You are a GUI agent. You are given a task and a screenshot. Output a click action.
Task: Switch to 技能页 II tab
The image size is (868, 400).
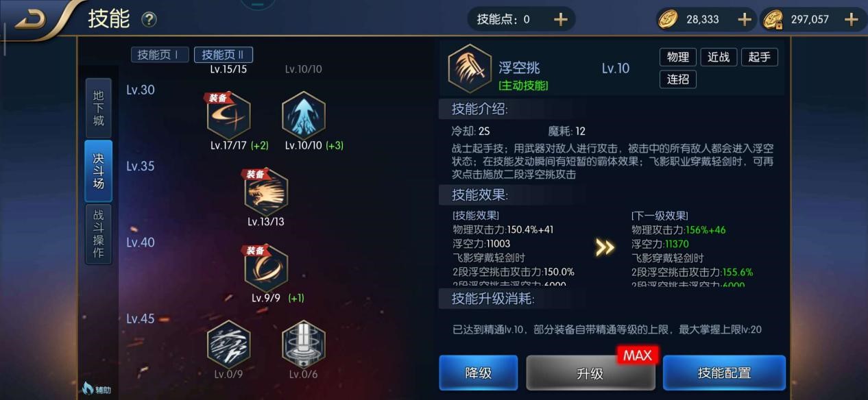tap(224, 55)
